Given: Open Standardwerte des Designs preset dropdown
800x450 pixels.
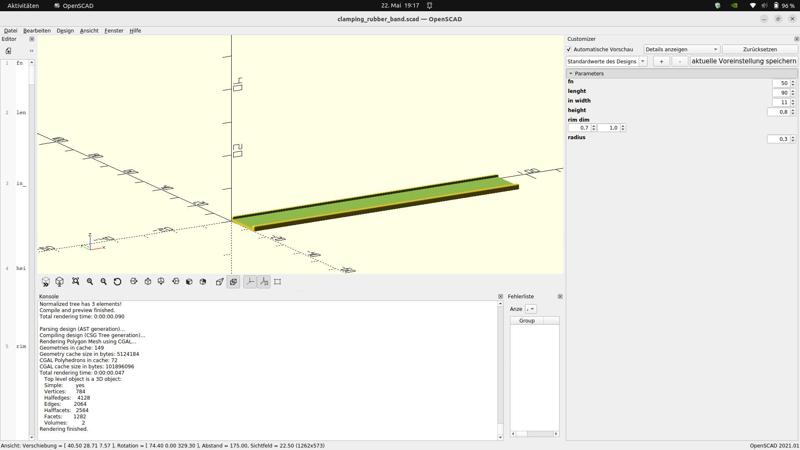Looking at the screenshot, I should click(x=606, y=61).
